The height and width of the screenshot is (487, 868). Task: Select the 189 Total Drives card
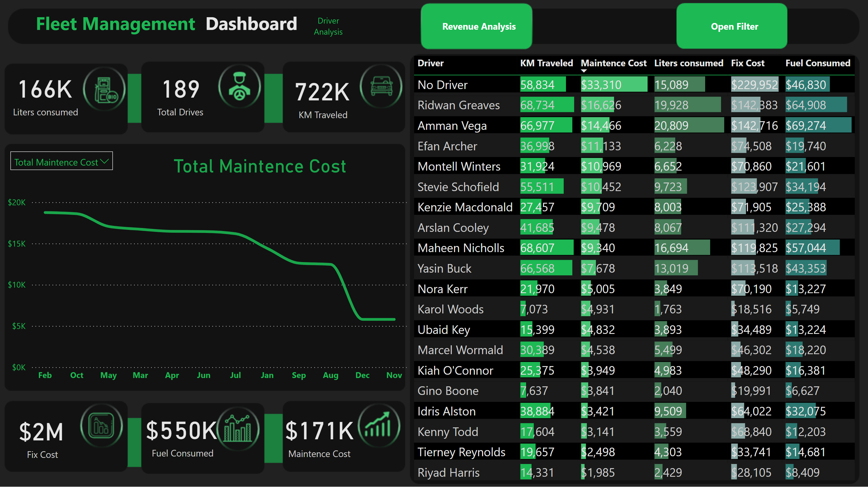tap(202, 97)
